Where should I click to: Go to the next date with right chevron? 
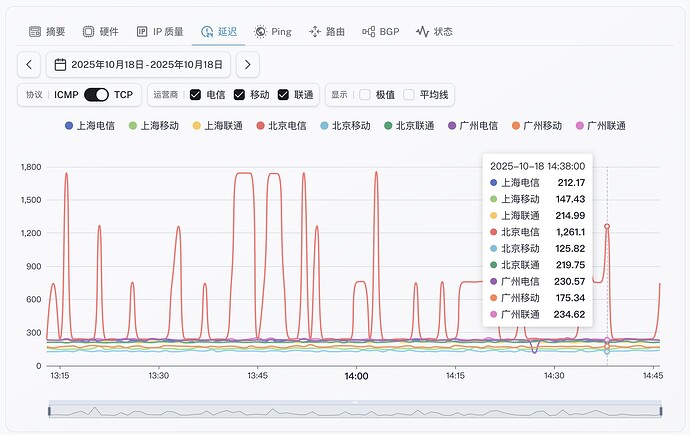(x=248, y=65)
